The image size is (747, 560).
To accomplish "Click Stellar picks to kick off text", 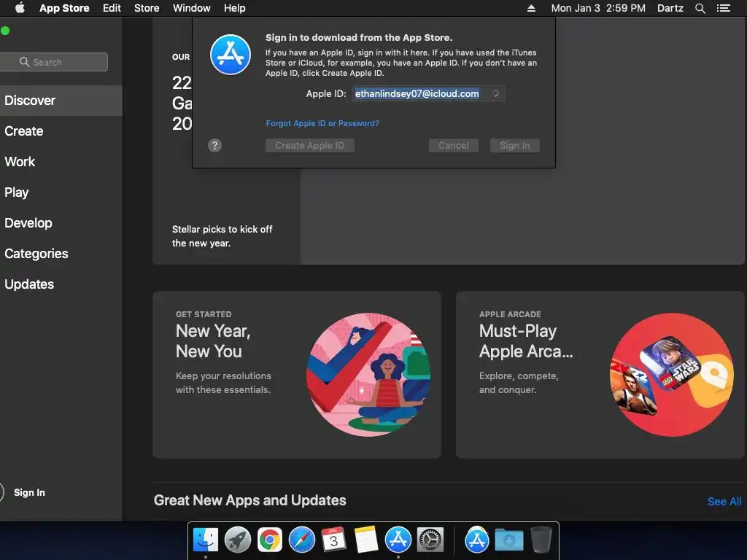I will tap(222, 236).
